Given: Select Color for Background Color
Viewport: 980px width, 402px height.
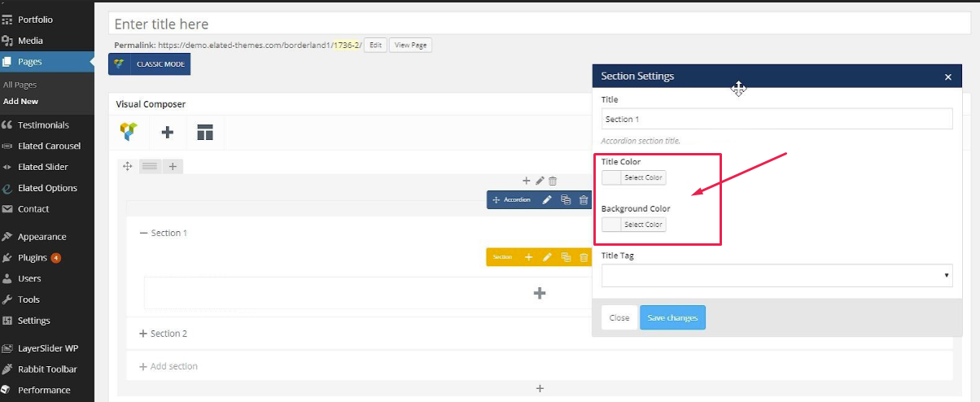Looking at the screenshot, I should 643,225.
